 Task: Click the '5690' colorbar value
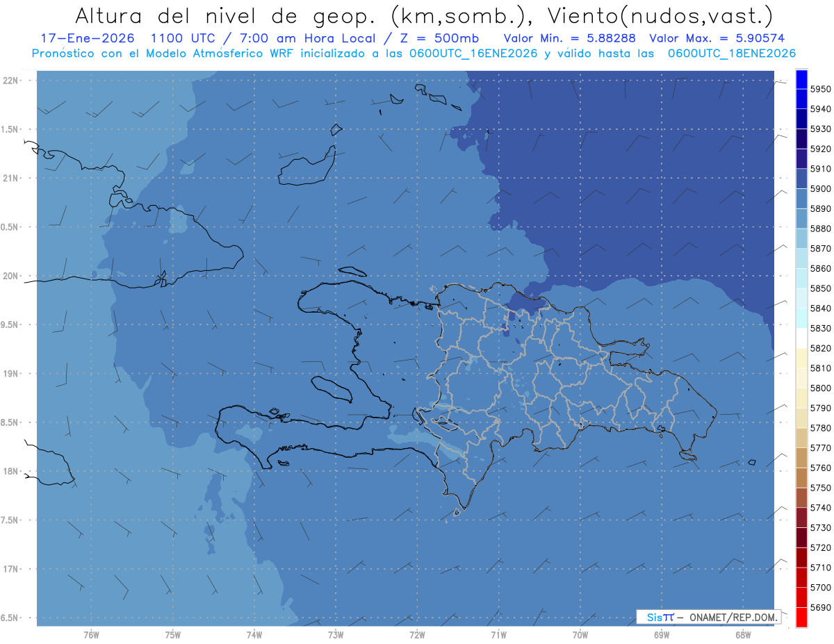pyautogui.click(x=820, y=607)
